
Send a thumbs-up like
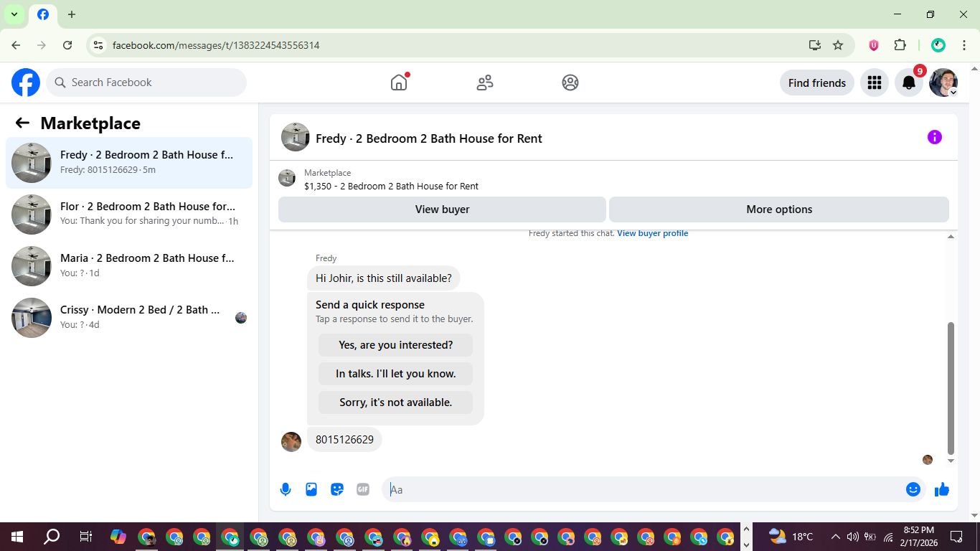point(942,489)
